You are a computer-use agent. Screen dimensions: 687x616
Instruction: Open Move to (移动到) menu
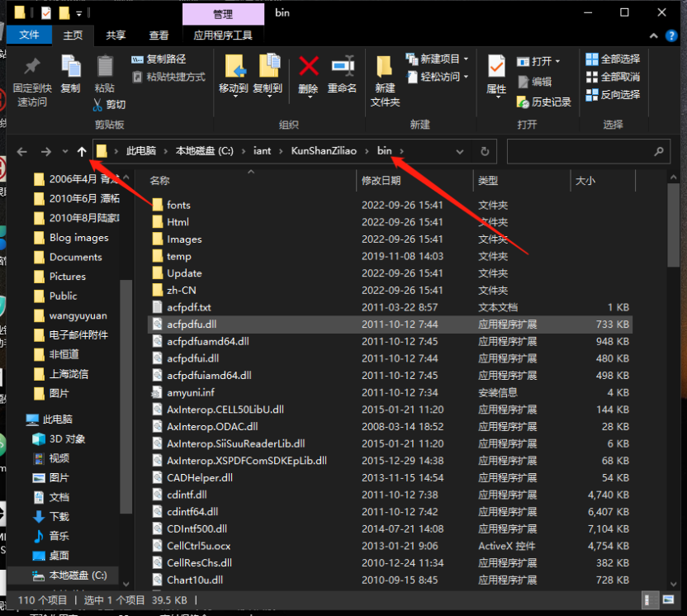tap(234, 74)
